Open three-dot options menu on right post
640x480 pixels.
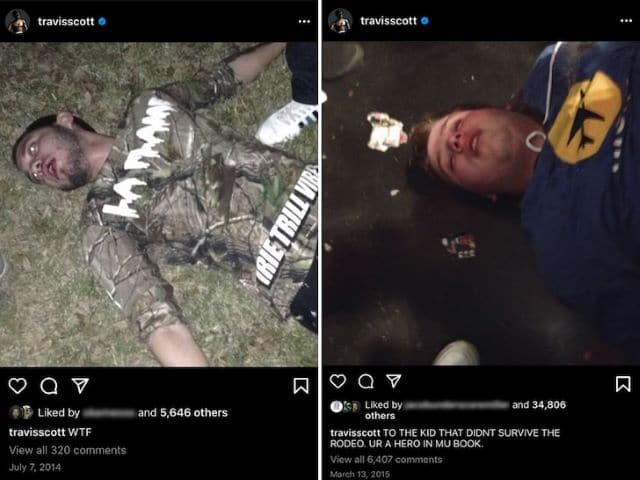coord(626,20)
